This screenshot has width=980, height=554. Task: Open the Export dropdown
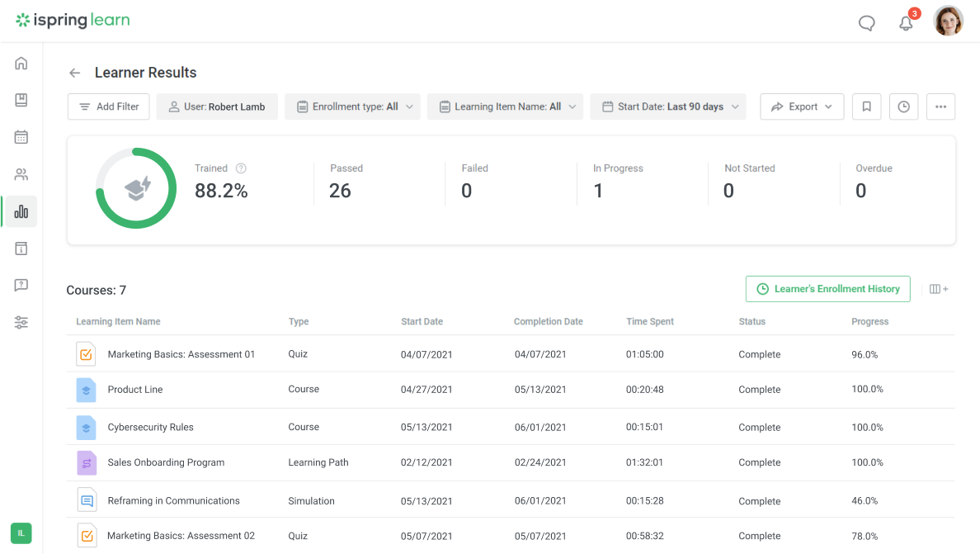(x=801, y=107)
